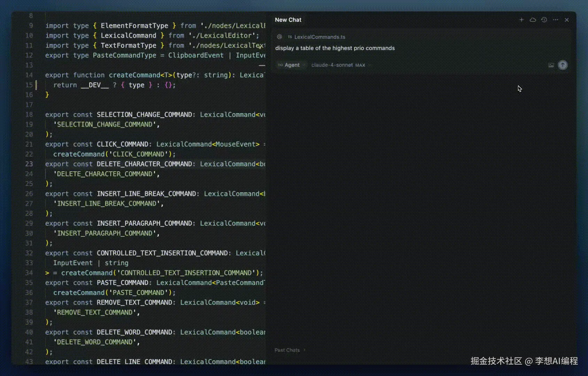This screenshot has width=588, height=376.
Task: Click line number 14 in the gutter
Action: (29, 75)
